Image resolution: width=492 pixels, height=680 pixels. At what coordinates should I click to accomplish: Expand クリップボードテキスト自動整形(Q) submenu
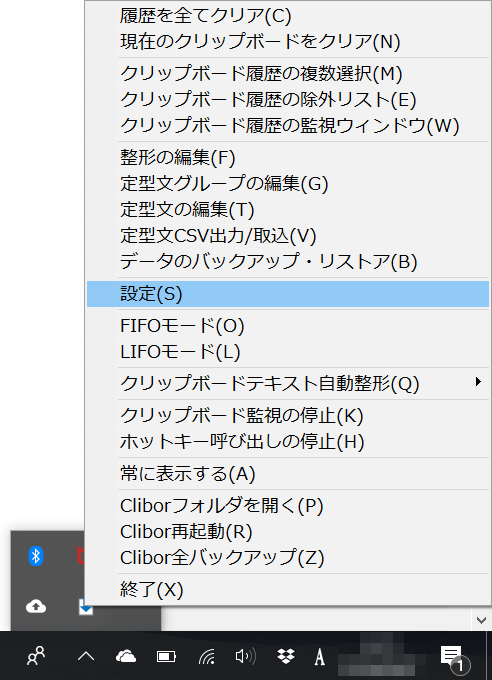pos(288,383)
